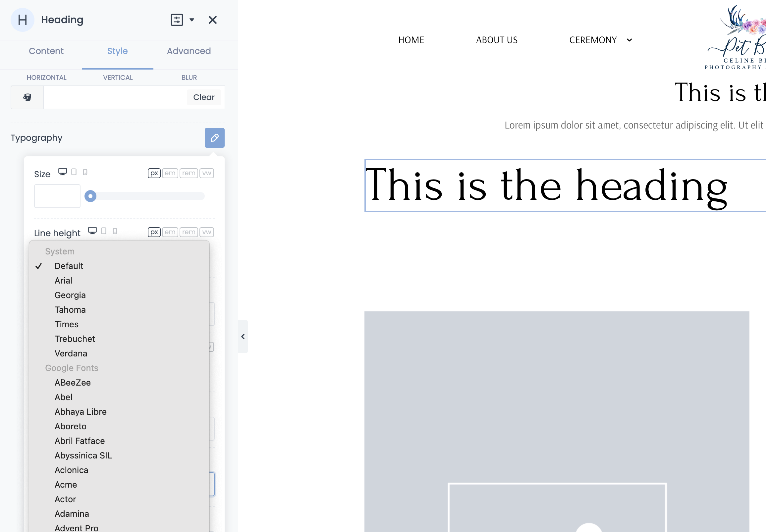Open the Google Fonts section expander
The image size is (766, 532).
click(x=71, y=367)
